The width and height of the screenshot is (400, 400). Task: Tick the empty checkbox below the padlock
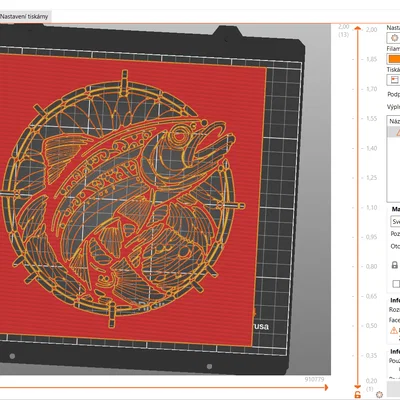coord(396,284)
